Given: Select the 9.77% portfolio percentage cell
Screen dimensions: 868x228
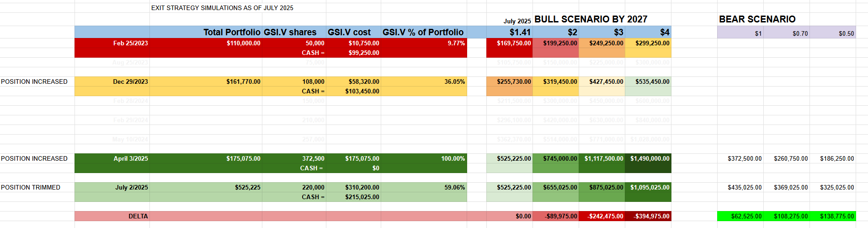Looking at the screenshot, I should pyautogui.click(x=424, y=43).
